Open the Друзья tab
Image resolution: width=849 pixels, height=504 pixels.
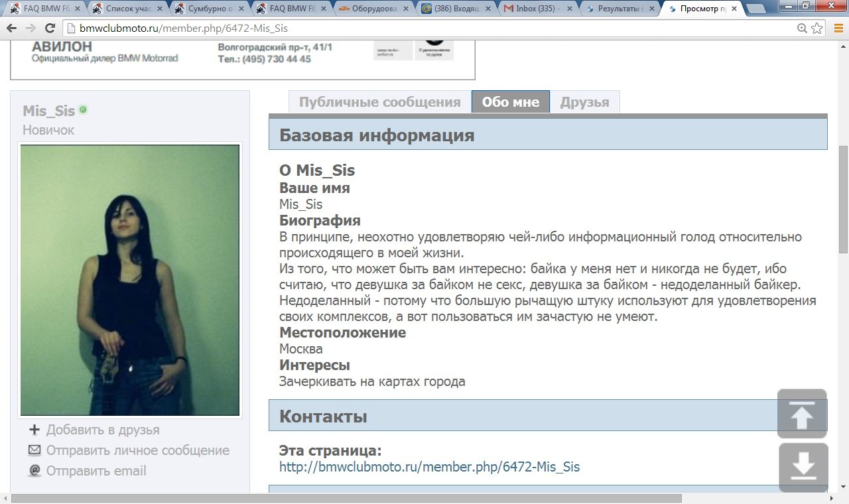(x=584, y=102)
